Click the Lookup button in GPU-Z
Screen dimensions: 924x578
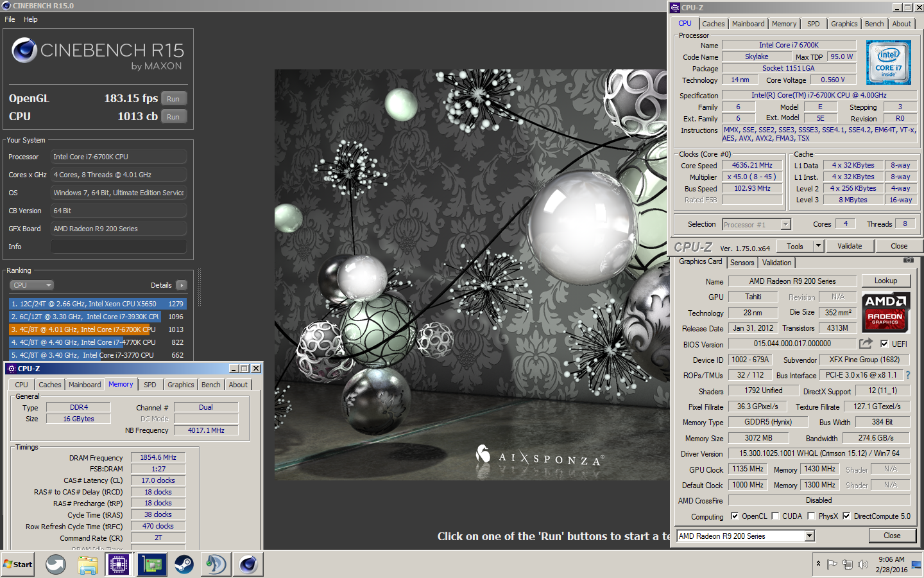(x=886, y=281)
